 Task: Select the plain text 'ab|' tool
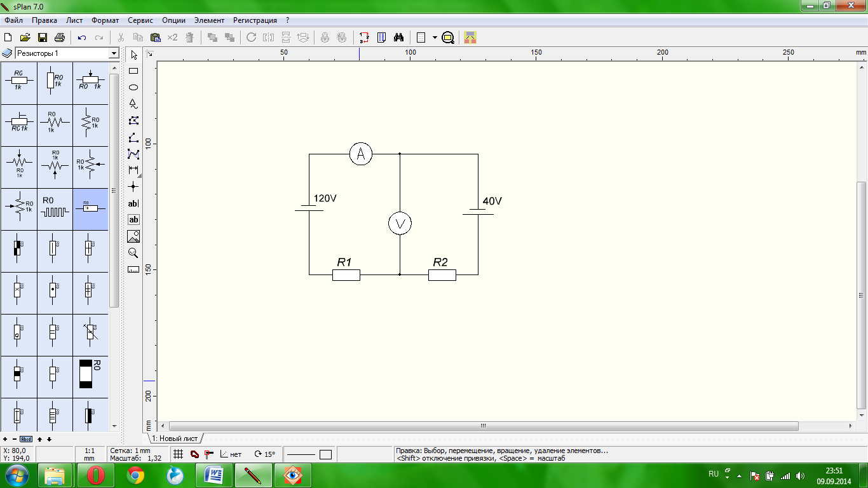[x=133, y=203]
